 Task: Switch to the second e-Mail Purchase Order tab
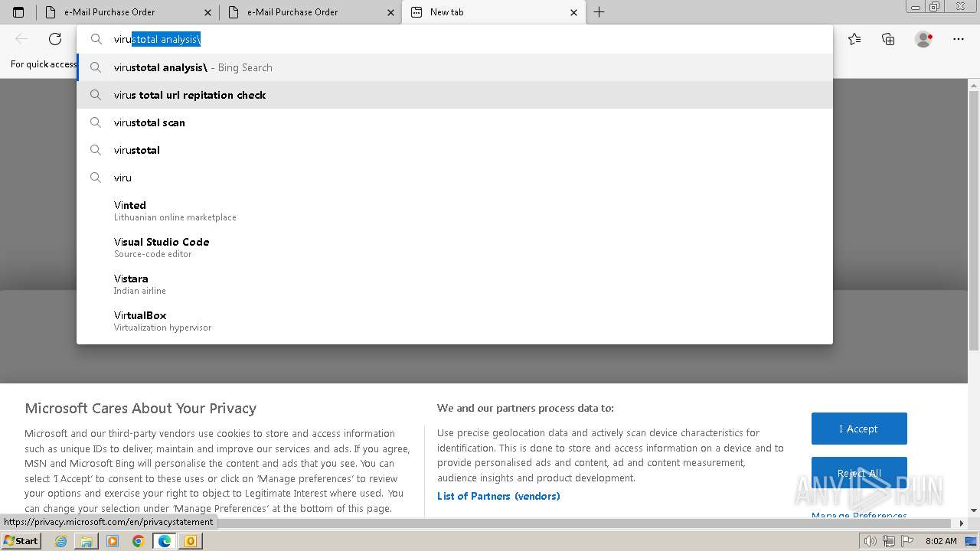(311, 11)
